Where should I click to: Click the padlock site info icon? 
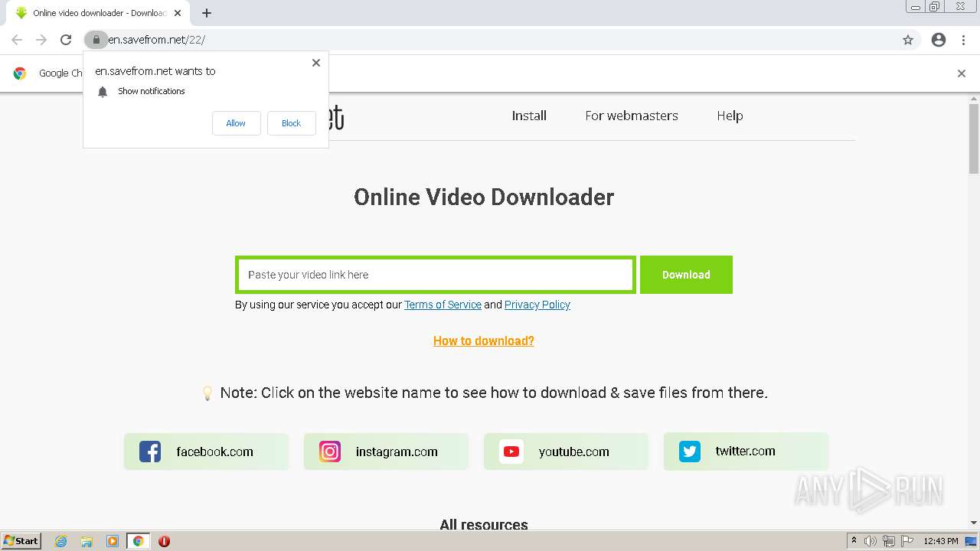click(x=96, y=40)
